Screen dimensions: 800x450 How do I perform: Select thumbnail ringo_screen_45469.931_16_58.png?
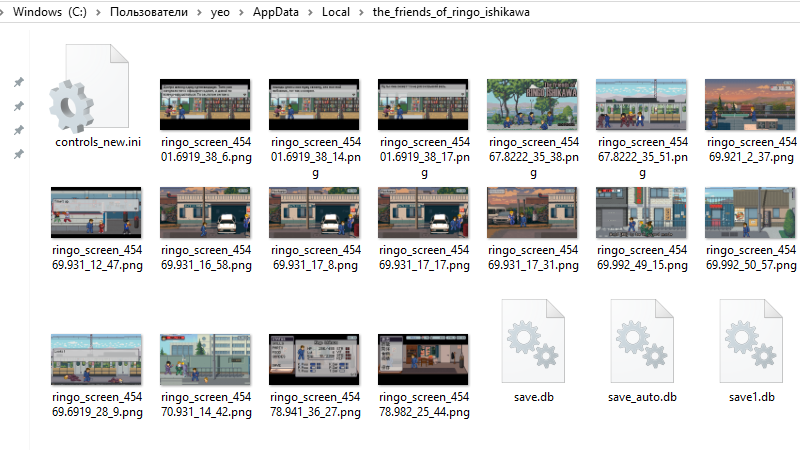(205, 212)
